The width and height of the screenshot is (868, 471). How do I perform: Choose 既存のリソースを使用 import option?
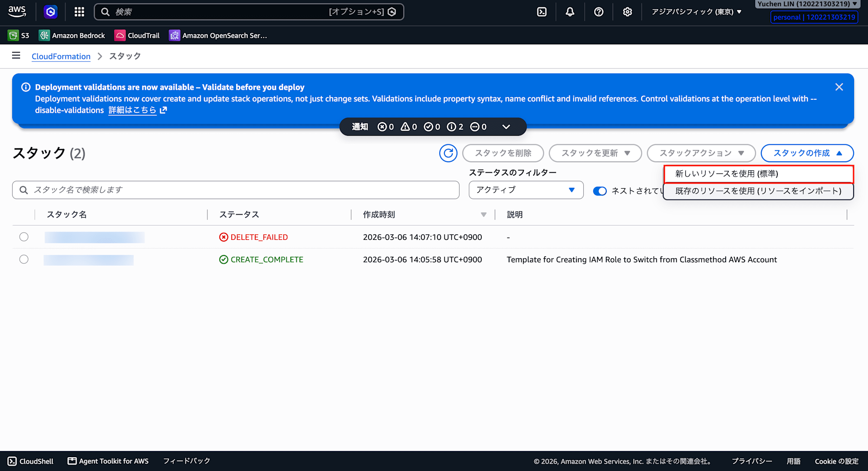[759, 191]
